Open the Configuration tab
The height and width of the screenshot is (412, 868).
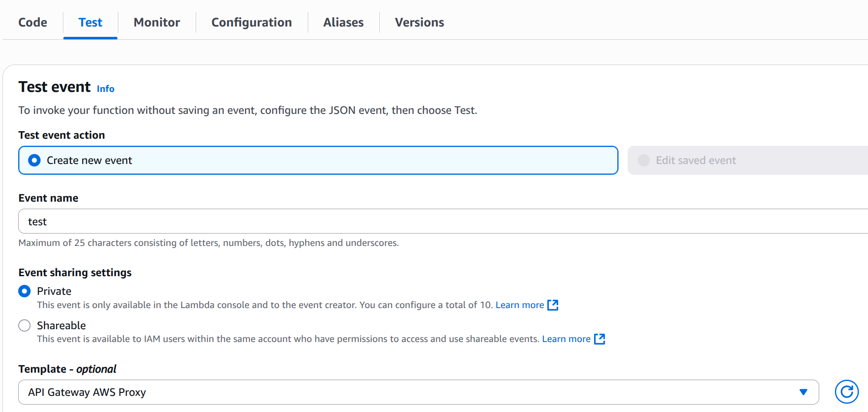pyautogui.click(x=252, y=22)
